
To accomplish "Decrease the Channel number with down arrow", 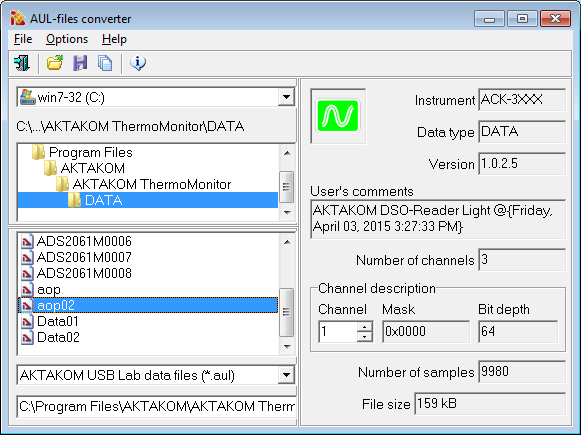I will coord(365,336).
